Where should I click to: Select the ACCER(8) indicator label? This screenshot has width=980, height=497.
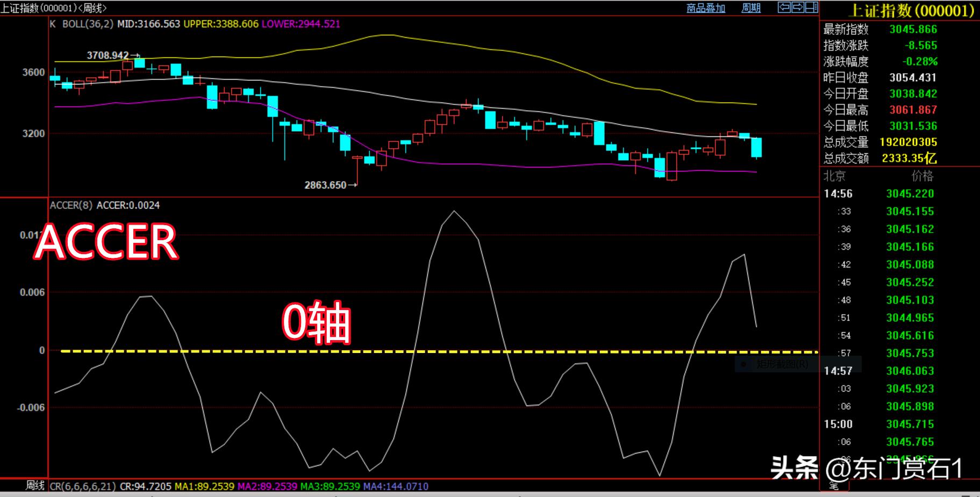coord(71,205)
